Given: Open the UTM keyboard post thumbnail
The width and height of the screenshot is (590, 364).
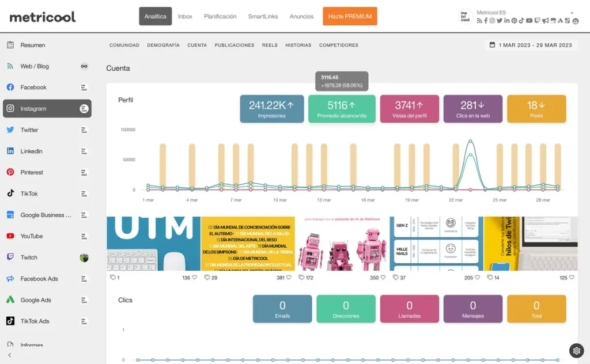Looking at the screenshot, I should [153, 244].
